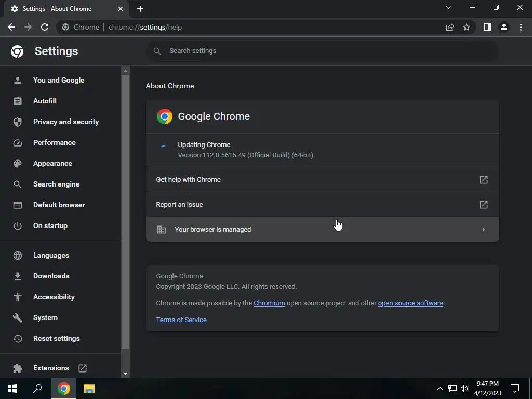Click the Default browser window icon
Screen dimensions: 532x399
pyautogui.click(x=17, y=205)
